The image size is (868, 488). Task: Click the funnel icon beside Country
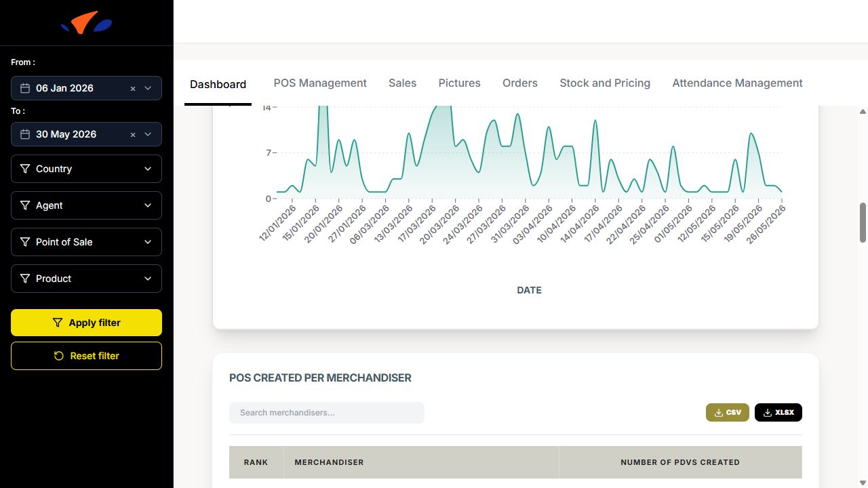coord(25,169)
